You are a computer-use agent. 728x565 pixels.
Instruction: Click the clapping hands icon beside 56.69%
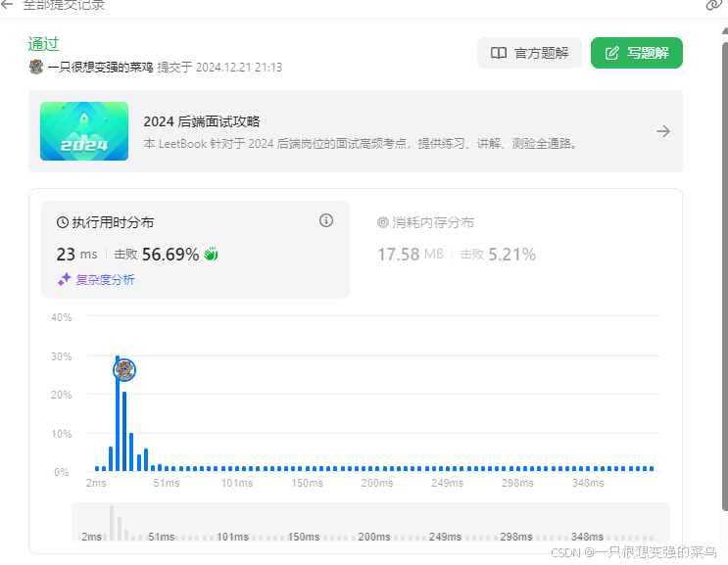211,254
